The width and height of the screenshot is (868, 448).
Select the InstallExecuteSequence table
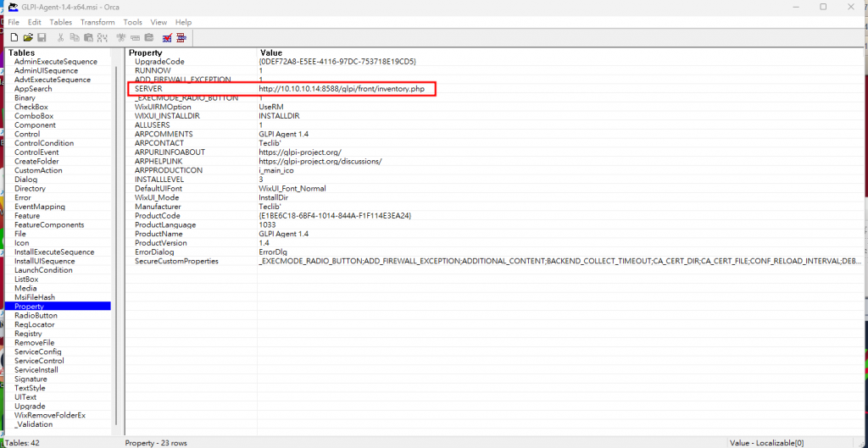tap(54, 252)
